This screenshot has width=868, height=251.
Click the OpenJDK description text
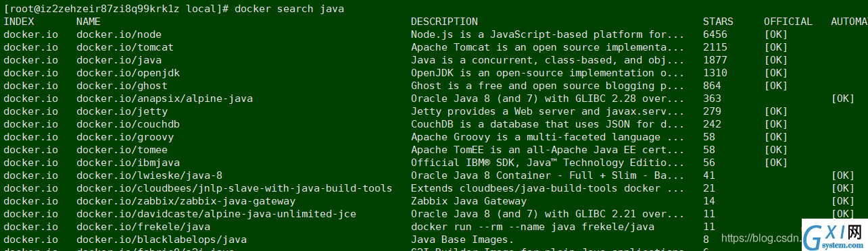coord(548,73)
